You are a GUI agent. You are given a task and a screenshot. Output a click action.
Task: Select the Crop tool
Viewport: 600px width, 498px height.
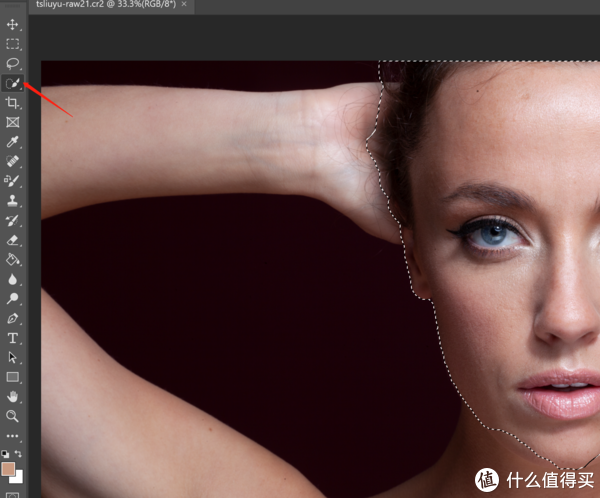click(x=12, y=103)
